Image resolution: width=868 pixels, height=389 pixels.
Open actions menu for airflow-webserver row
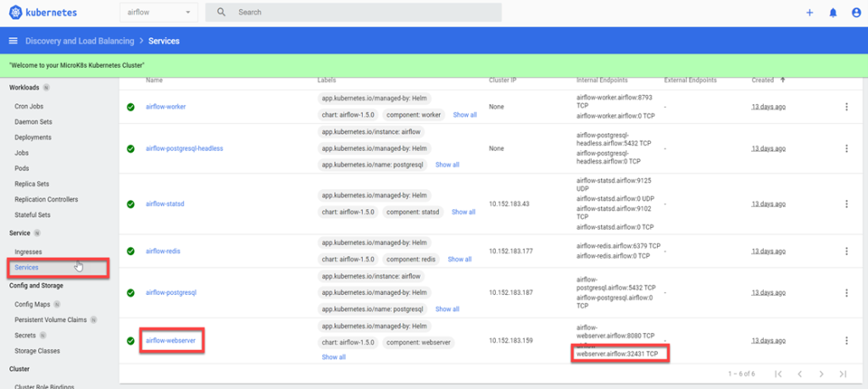845,341
